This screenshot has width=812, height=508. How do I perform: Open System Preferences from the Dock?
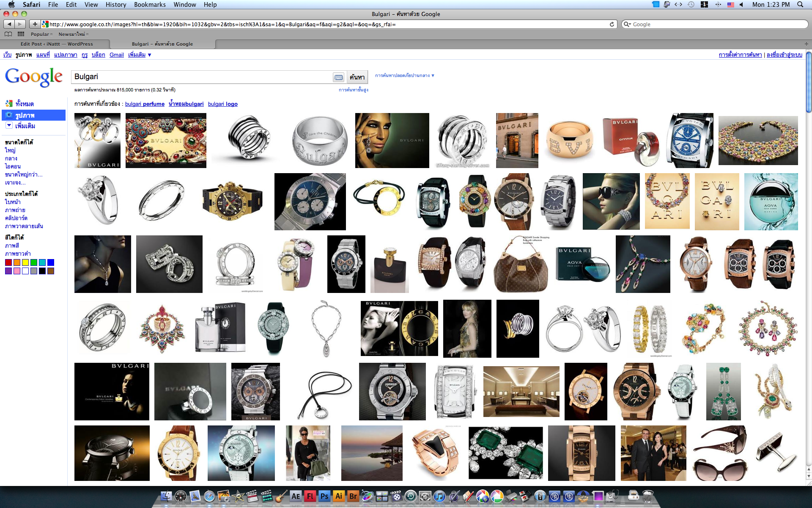425,496
